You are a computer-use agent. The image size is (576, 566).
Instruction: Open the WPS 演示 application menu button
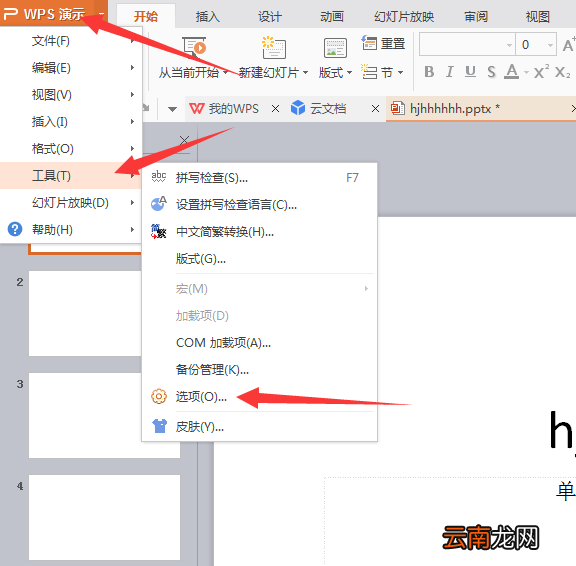point(47,14)
